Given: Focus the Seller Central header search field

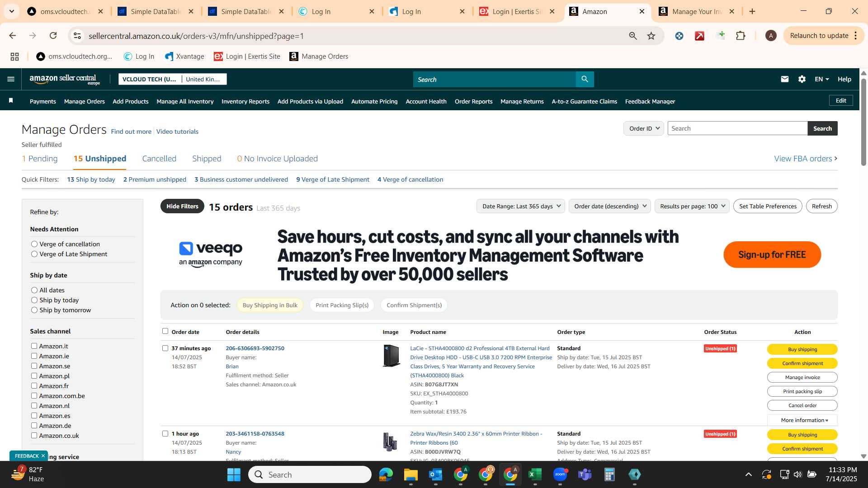Looking at the screenshot, I should pyautogui.click(x=494, y=79).
